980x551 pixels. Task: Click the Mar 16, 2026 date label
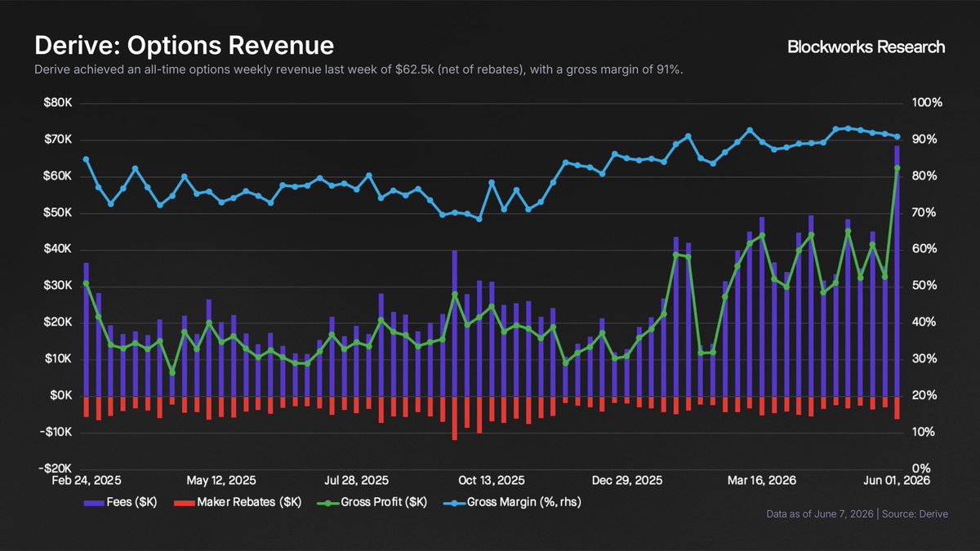pyautogui.click(x=761, y=481)
